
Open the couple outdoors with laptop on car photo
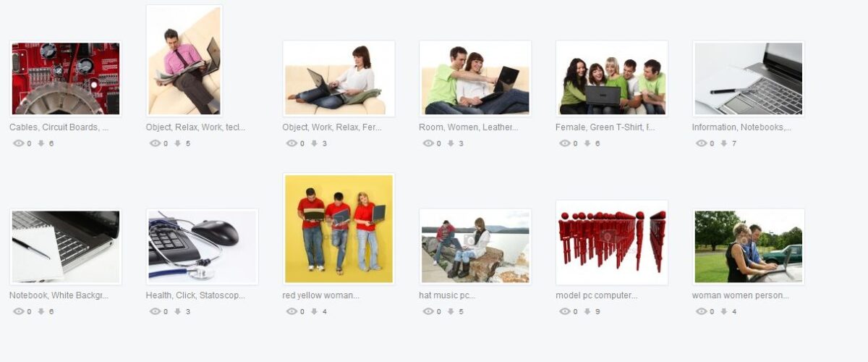pyautogui.click(x=749, y=247)
